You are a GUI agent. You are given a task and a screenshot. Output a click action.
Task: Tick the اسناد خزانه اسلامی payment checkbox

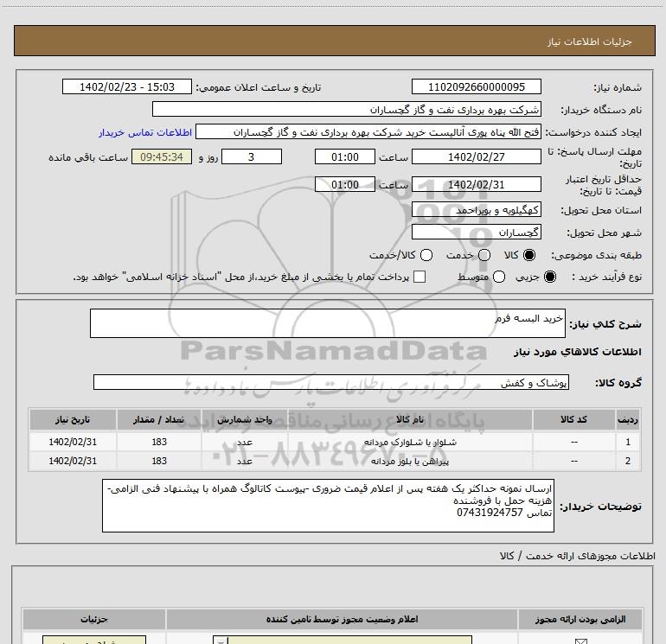[419, 277]
